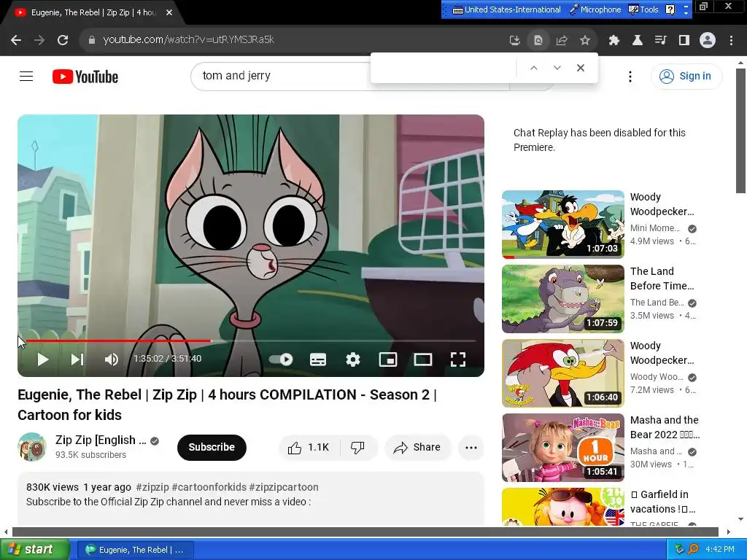Open Chrome three-dot menu
Image resolution: width=747 pixels, height=560 pixels.
click(731, 41)
